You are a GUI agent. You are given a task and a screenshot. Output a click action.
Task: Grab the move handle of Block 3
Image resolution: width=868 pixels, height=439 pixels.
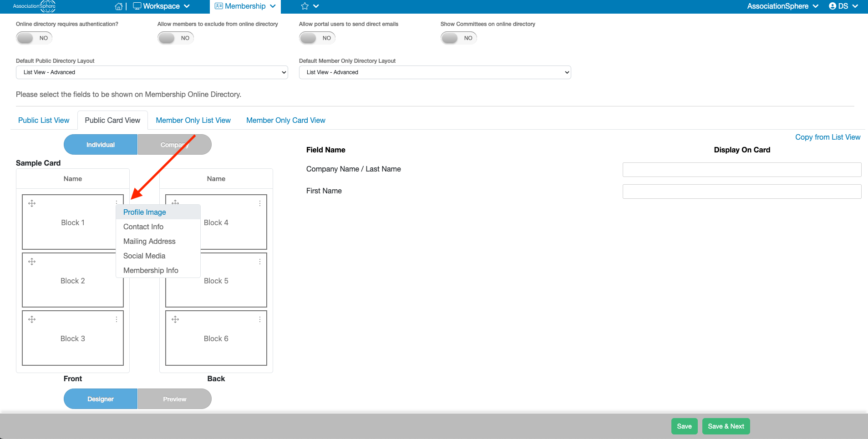coord(32,319)
